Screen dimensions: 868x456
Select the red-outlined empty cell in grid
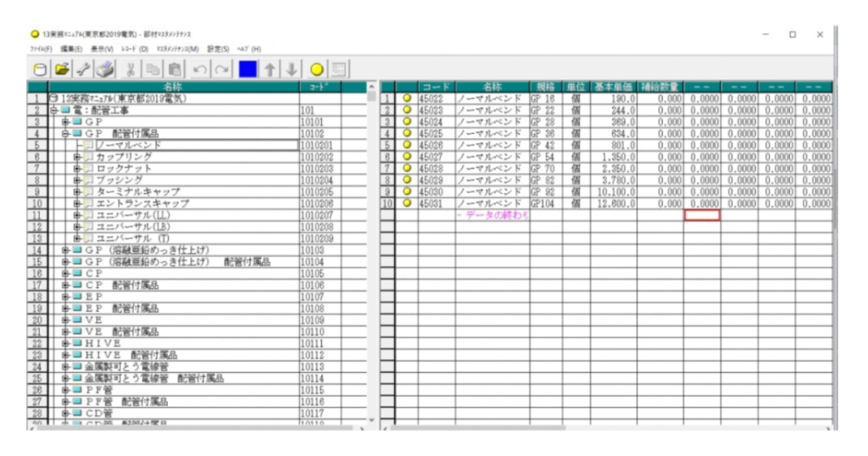point(702,215)
